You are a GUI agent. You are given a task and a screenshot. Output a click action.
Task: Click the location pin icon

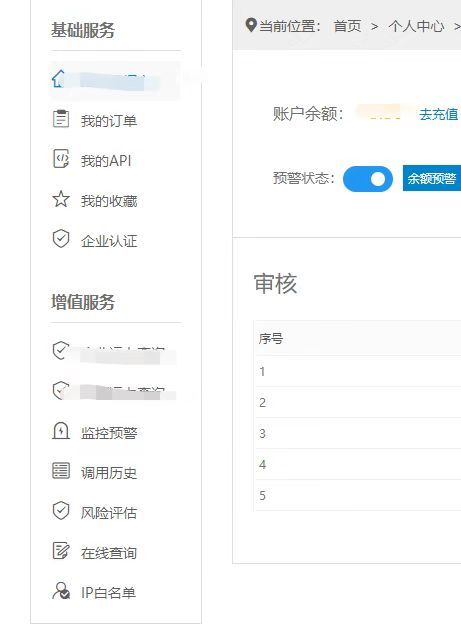(x=251, y=25)
